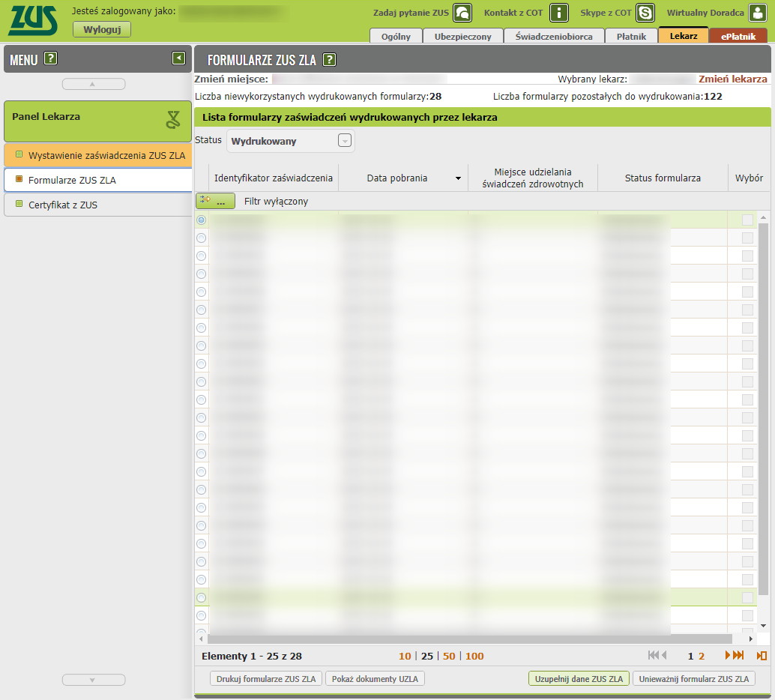Click Miejsce udzielania świadczeń zdrowotnych column header
Image resolution: width=775 pixels, height=700 pixels.
[x=533, y=178]
